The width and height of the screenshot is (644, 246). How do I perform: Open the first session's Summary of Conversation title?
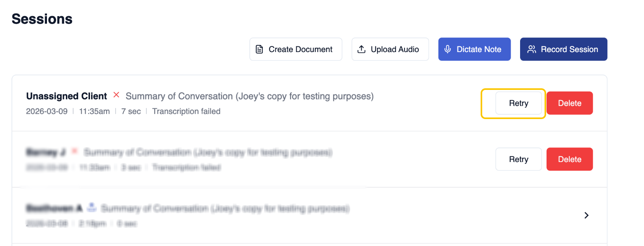pos(249,96)
